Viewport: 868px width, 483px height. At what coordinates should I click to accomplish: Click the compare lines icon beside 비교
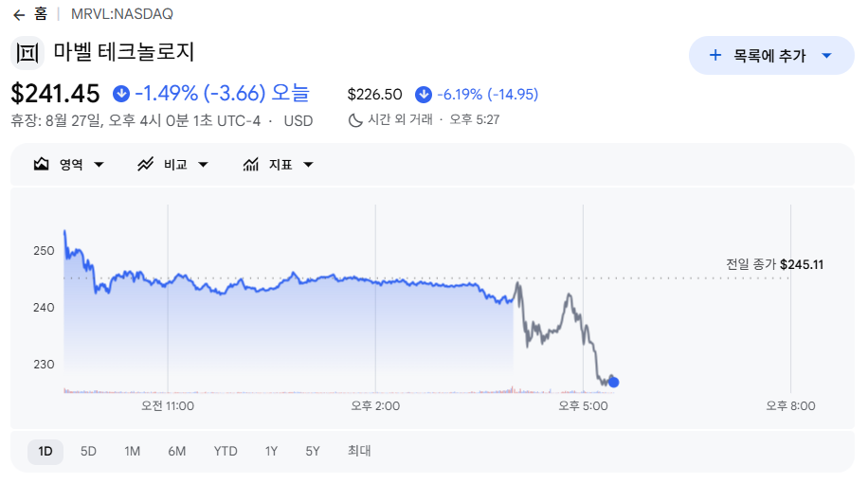tap(145, 165)
